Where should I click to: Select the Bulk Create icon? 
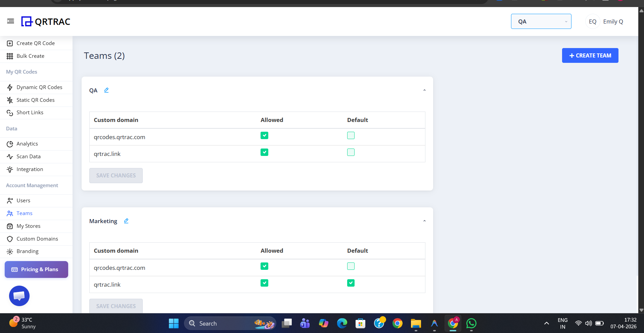click(10, 56)
